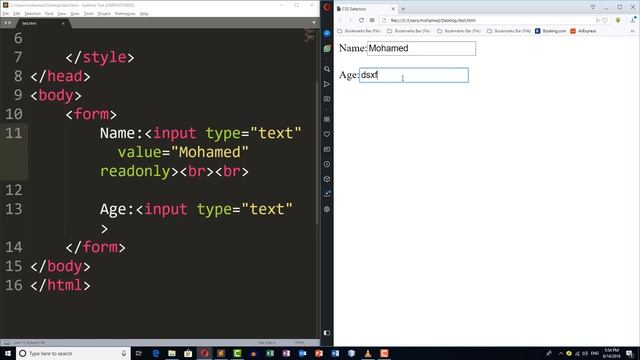Go to the next Sublime tab with the right arrow
640x360 pixels.
[x=10, y=23]
